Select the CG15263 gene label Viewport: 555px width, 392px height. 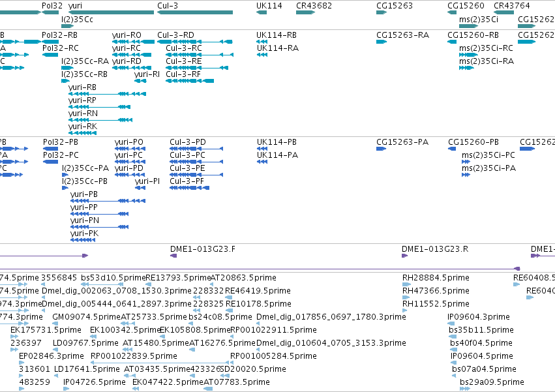click(x=395, y=6)
